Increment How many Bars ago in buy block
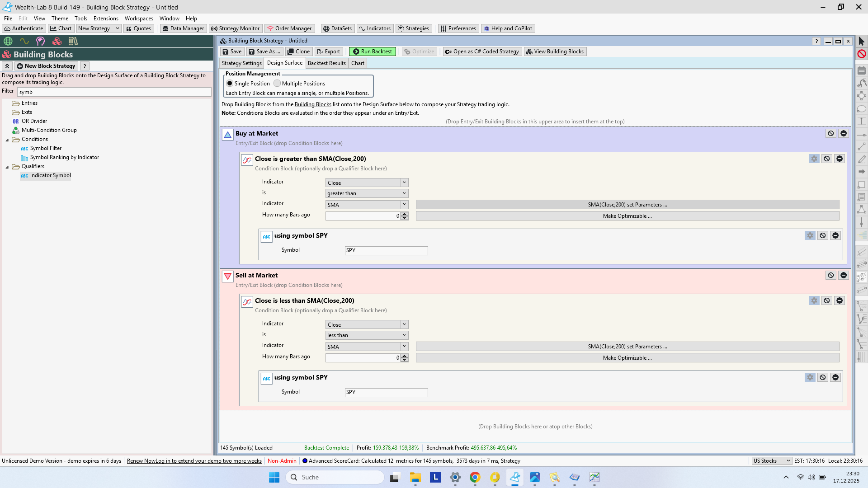The height and width of the screenshot is (488, 868). click(x=405, y=214)
